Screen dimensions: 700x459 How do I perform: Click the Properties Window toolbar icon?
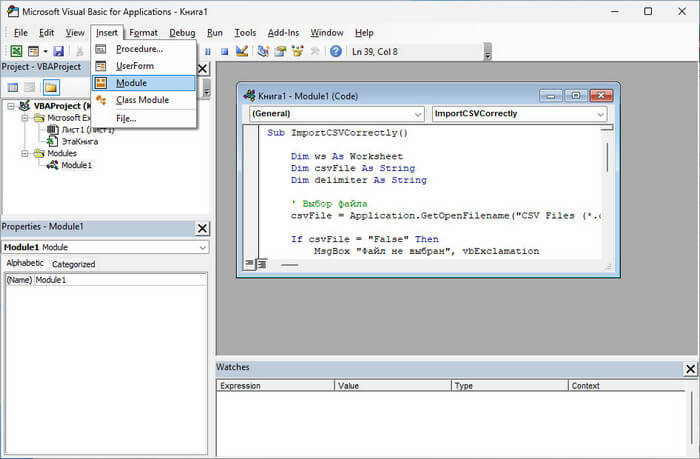280,51
